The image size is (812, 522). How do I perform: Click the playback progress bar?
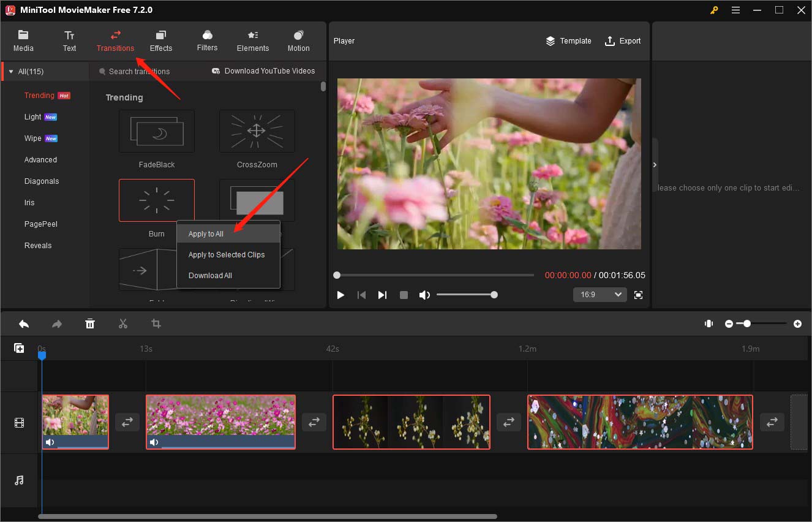point(435,275)
